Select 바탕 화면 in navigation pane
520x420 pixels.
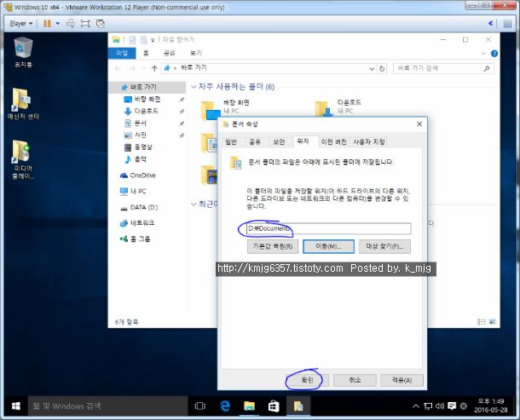pos(147,99)
